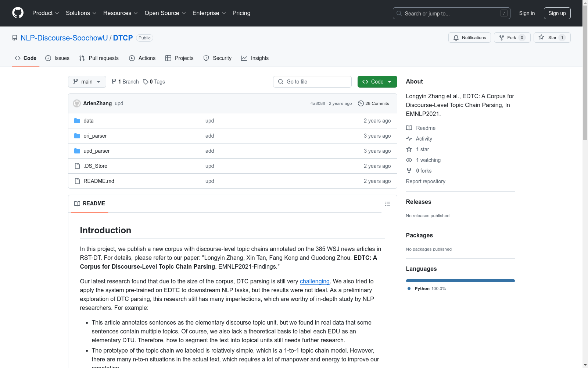This screenshot has height=368, width=588.
Task: Click the commits history clock icon
Action: (361, 103)
